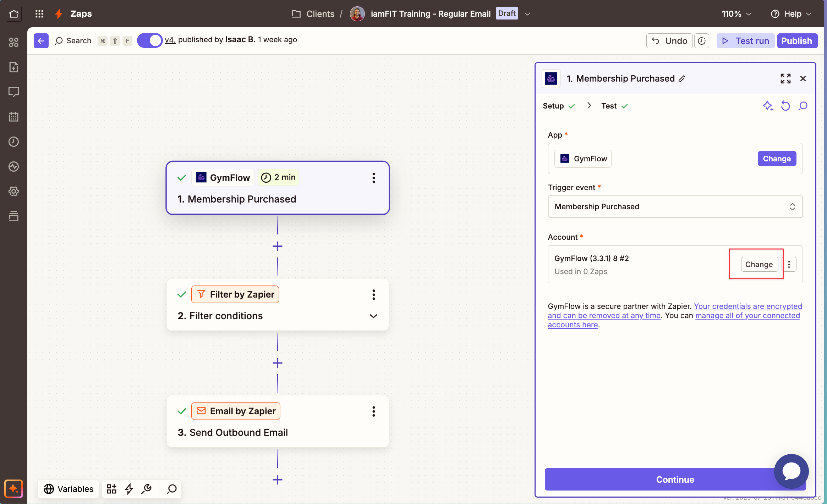This screenshot has width=827, height=504.
Task: Click the wrench tool in bottom toolbar
Action: tap(147, 489)
